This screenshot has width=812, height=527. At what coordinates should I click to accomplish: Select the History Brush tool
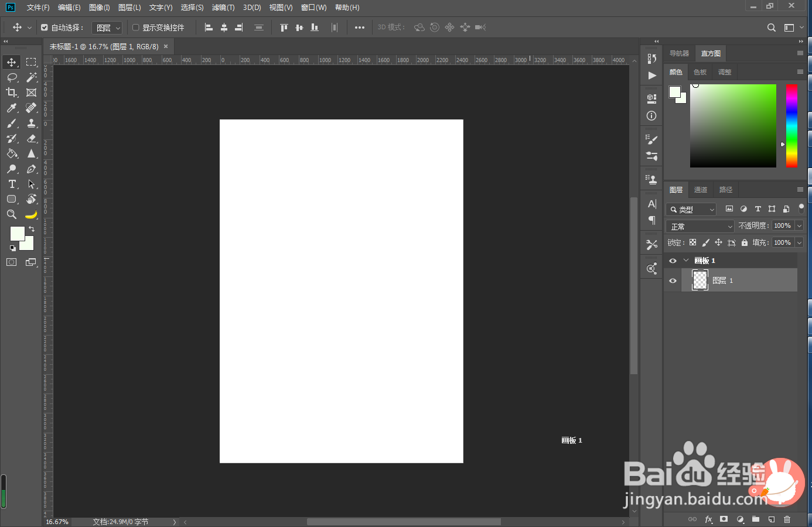[12, 138]
